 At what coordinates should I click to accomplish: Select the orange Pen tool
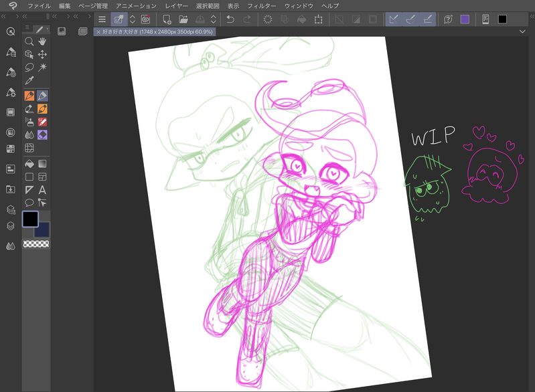coord(29,96)
